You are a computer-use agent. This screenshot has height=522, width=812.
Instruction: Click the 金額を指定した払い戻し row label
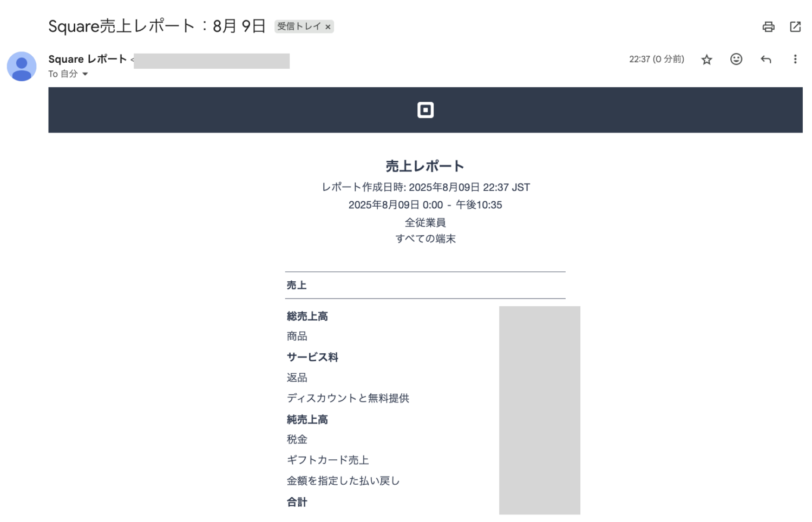click(x=343, y=480)
